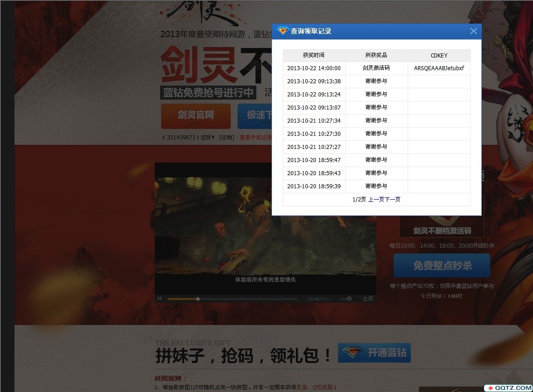Viewport: 533px width, 392px height.
Task: Click the 注销 logout link
Action: [227, 137]
